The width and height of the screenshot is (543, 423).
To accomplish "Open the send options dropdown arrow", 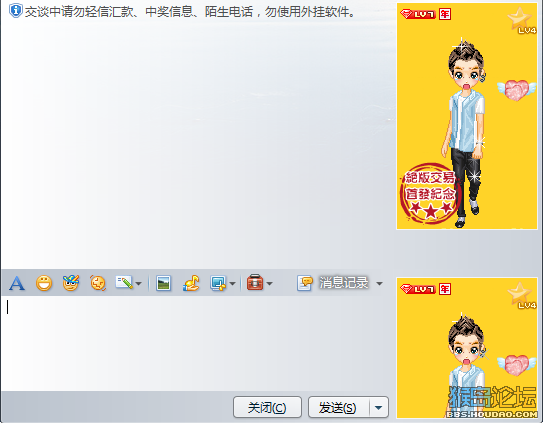I will pyautogui.click(x=379, y=407).
